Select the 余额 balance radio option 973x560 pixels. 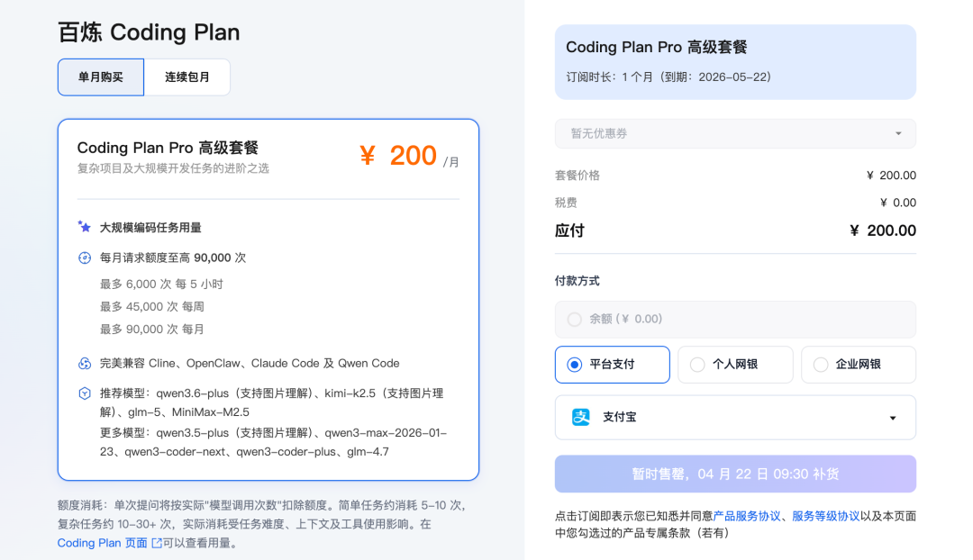tap(575, 319)
